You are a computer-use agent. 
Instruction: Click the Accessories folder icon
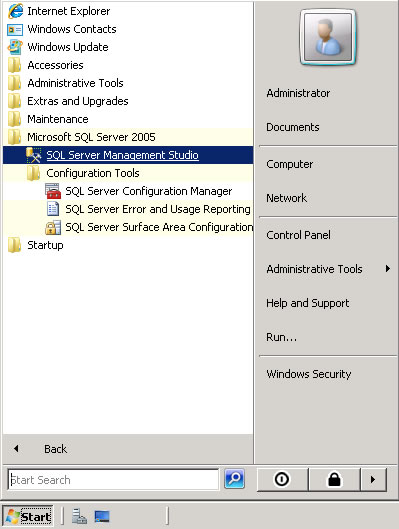tap(15, 65)
